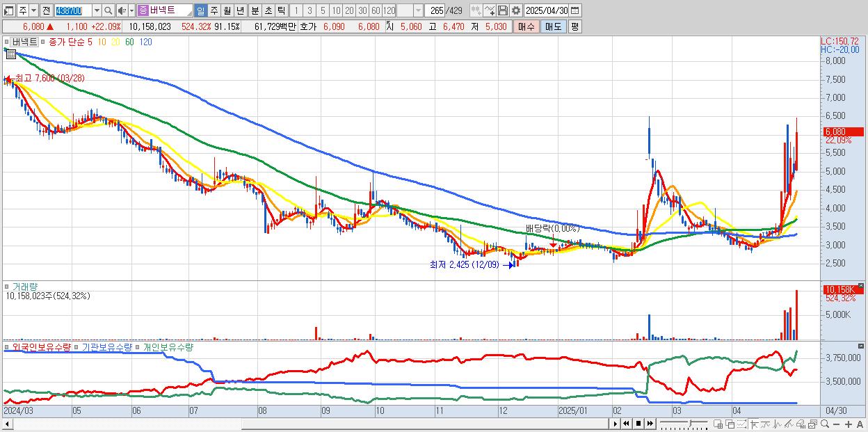Image resolution: width=868 pixels, height=432 pixels.
Task: Click the 기관보유수량 legend label
Action: coord(107,346)
